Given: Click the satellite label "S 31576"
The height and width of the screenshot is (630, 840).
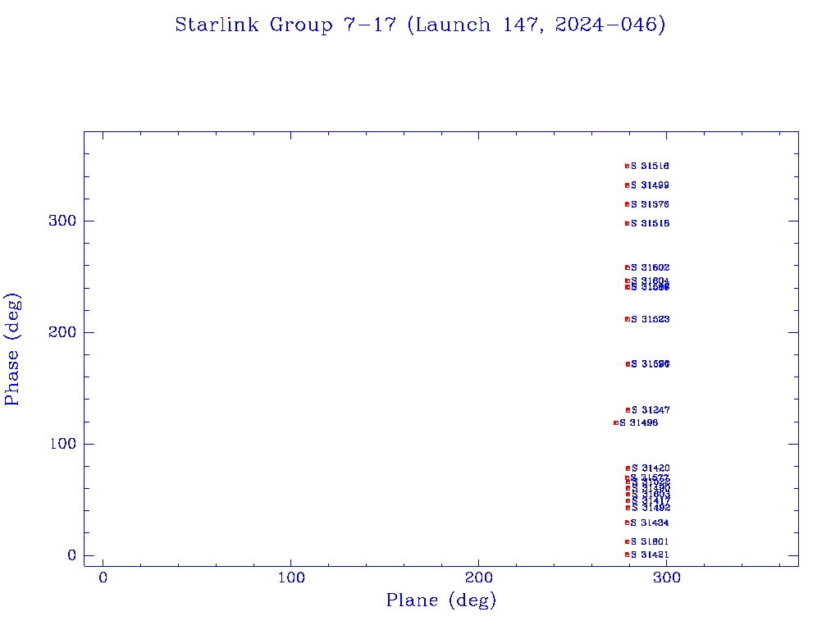Looking at the screenshot, I should (650, 204).
